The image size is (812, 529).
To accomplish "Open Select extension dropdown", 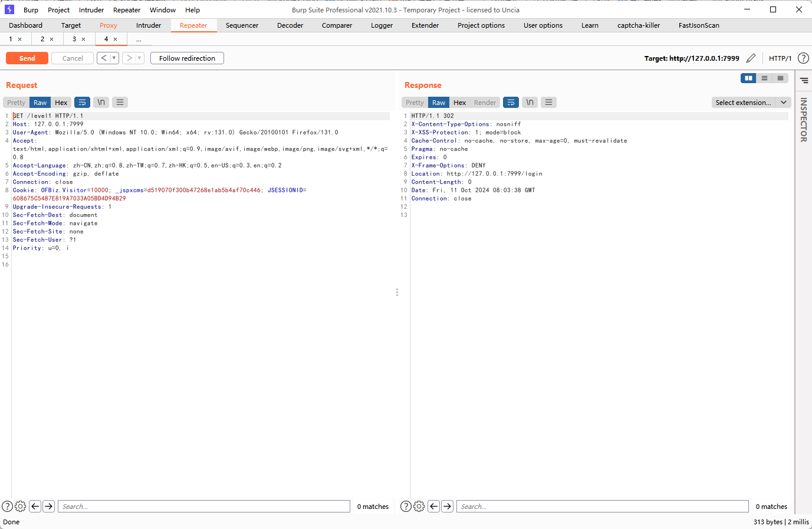I will tap(751, 102).
